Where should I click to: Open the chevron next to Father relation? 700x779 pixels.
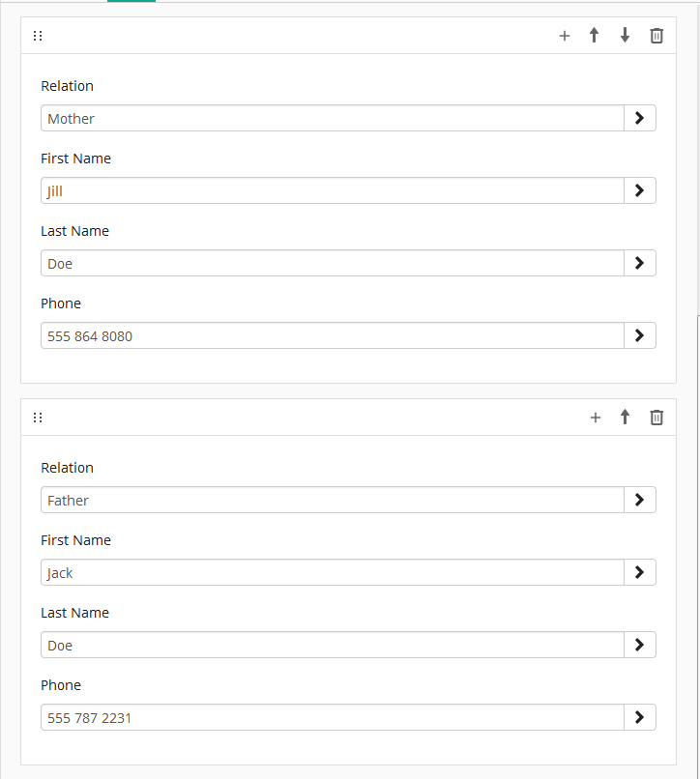click(x=640, y=500)
